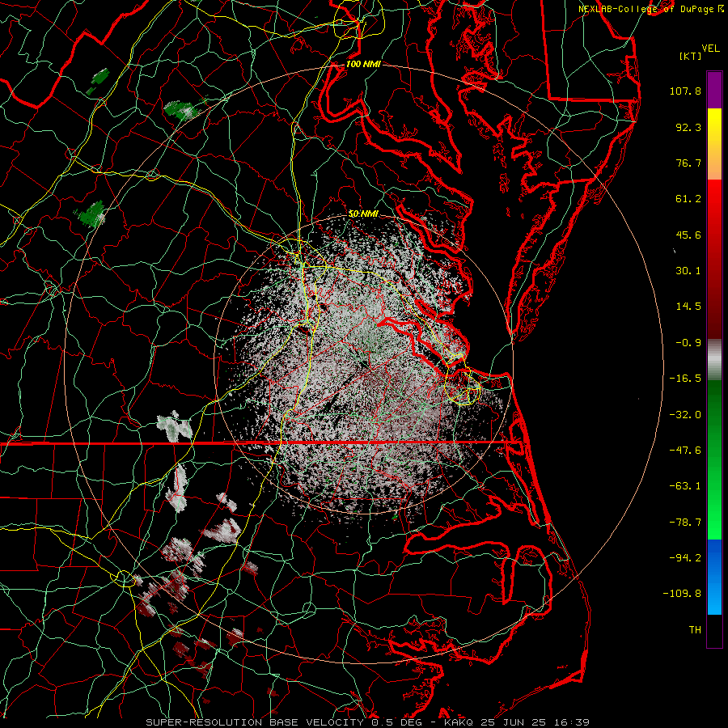Click the -109.8 velocity legend value
This screenshot has height=728, width=728.
[682, 594]
